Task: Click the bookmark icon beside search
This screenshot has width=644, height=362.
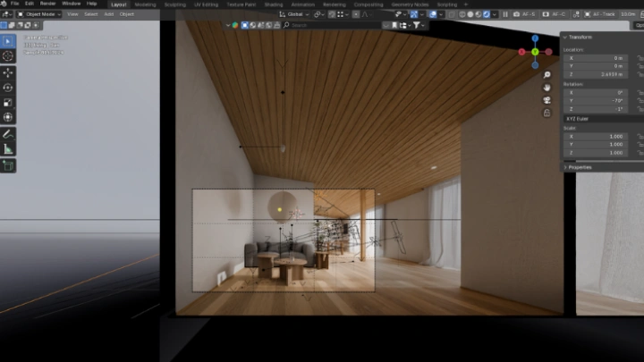Action: tap(394, 25)
